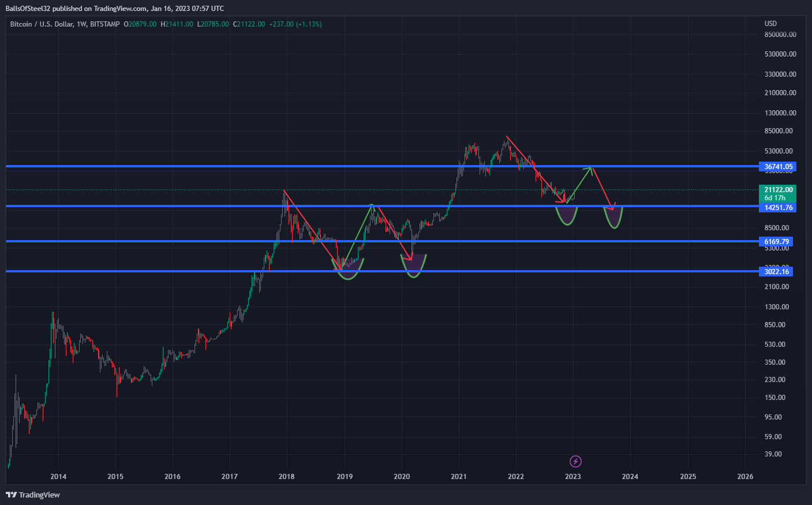Click the 39.00 price axis label
This screenshot has height=505, width=812.
(773, 454)
